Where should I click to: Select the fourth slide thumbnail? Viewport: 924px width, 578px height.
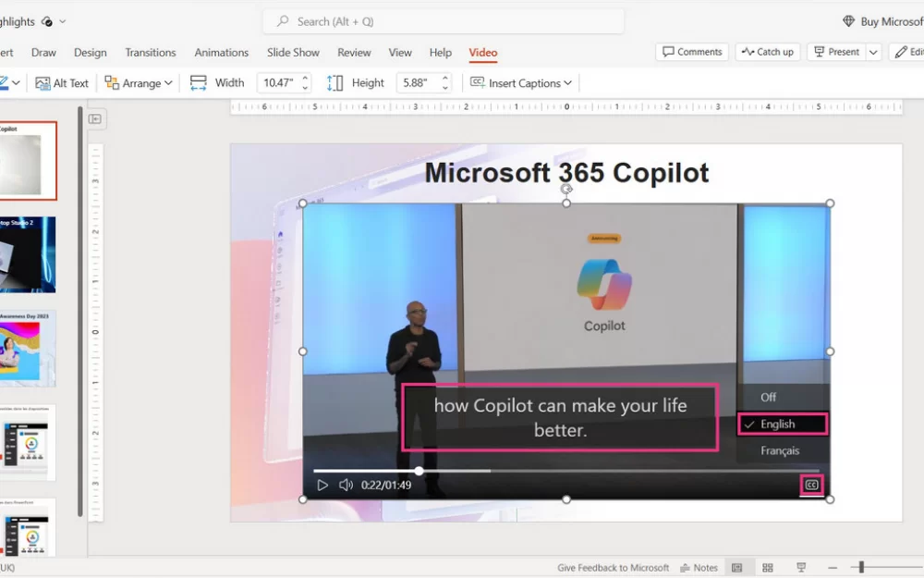28,442
